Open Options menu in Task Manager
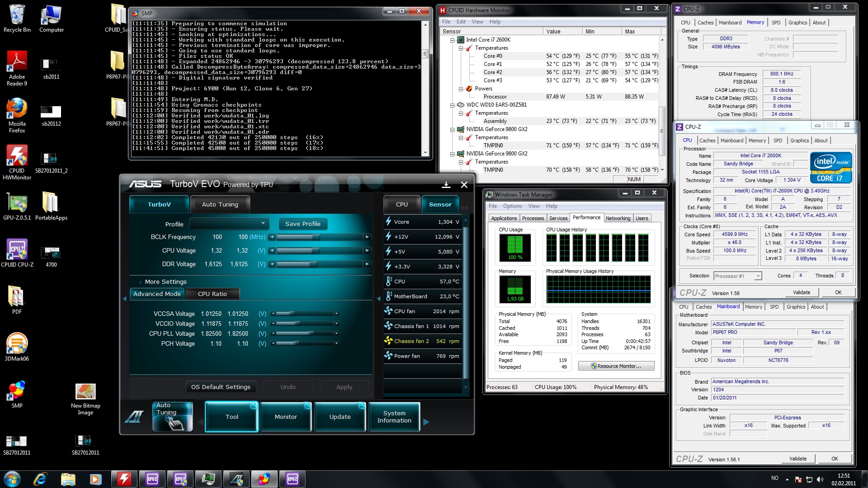 tap(512, 206)
